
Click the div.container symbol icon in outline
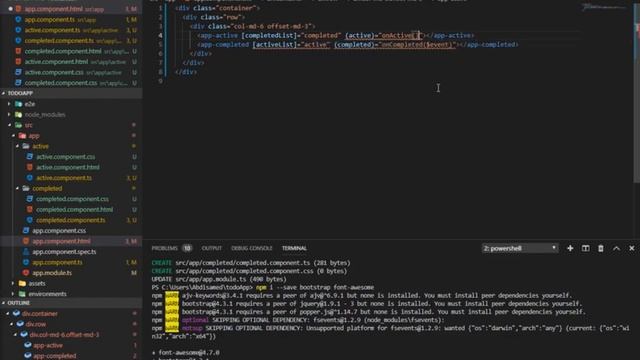16,313
